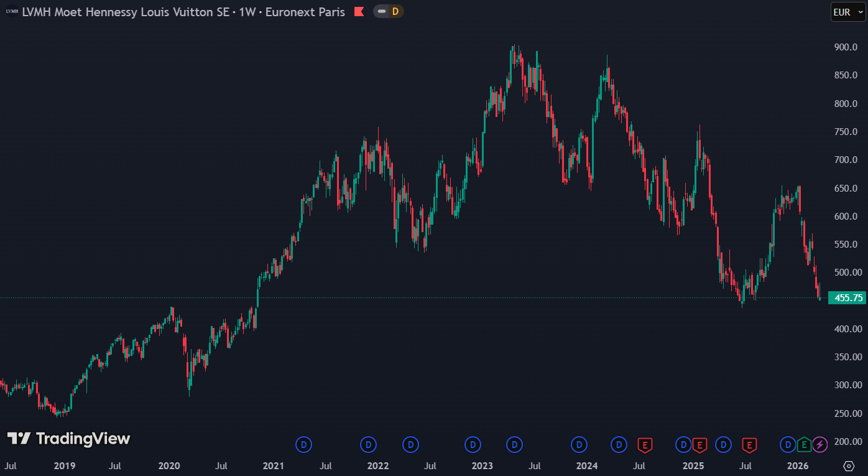
Task: Select the 2025 label on the time axis
Action: pos(693,466)
